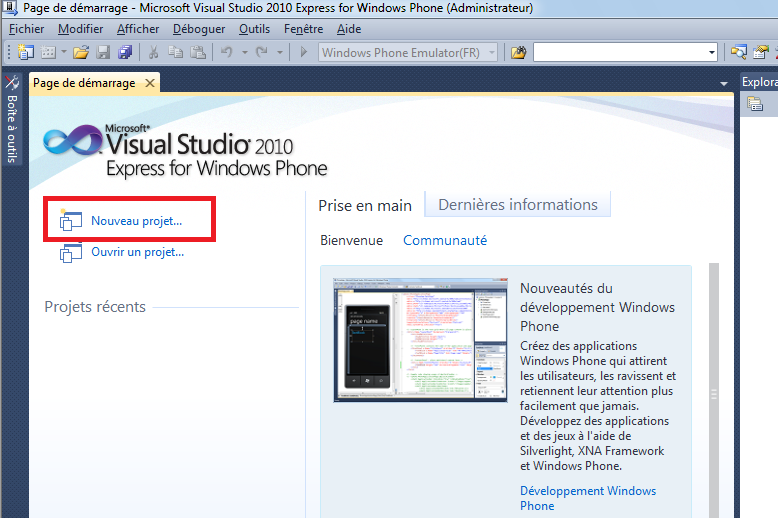
Task: Open the Afficher menu
Action: coord(138,29)
